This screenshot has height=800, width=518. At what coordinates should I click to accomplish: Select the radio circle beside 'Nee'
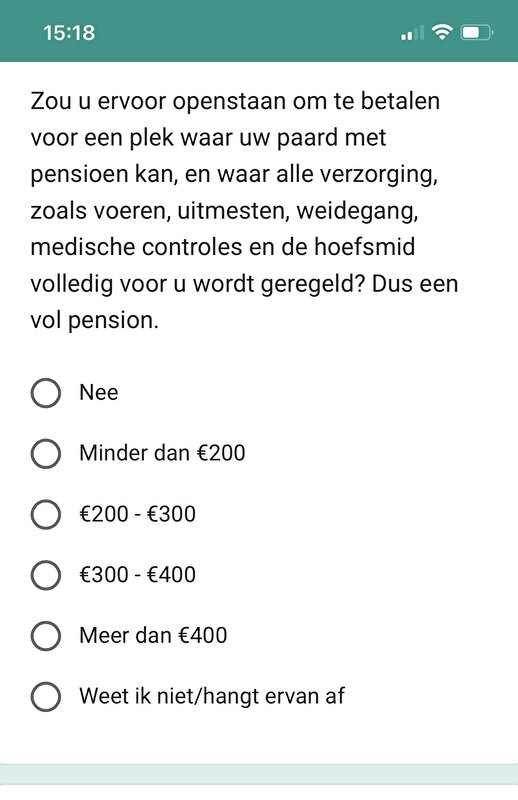[x=46, y=393]
